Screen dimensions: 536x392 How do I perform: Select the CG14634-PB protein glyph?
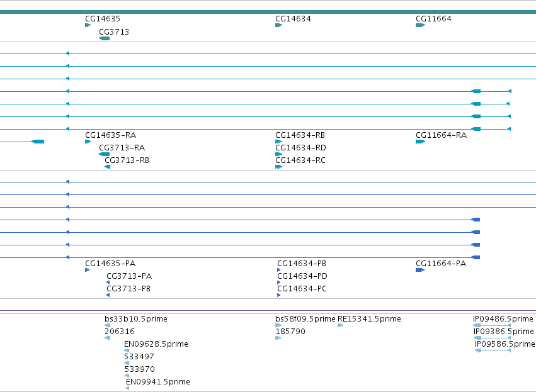pos(278,270)
